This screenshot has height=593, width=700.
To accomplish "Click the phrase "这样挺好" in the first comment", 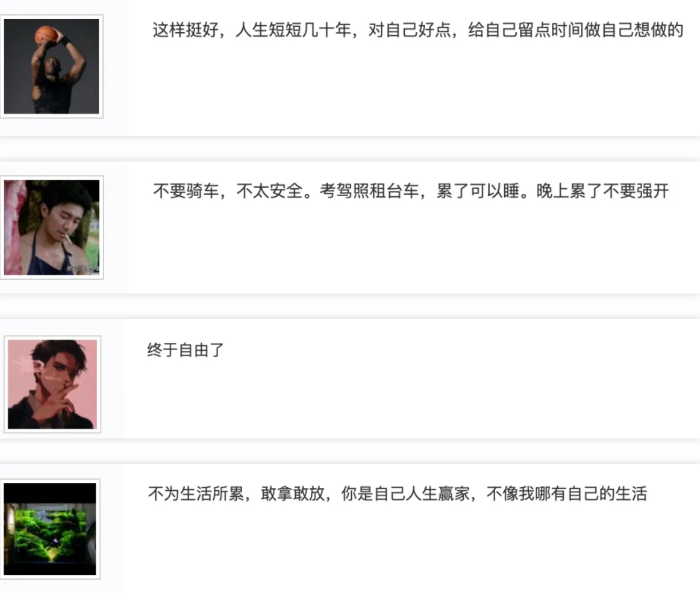I will coord(186,30).
